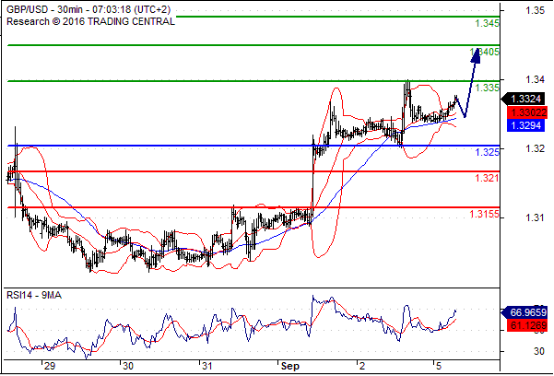This screenshot has width=554, height=376.
Task: Select the 1.345 green resistance label
Action: [487, 24]
